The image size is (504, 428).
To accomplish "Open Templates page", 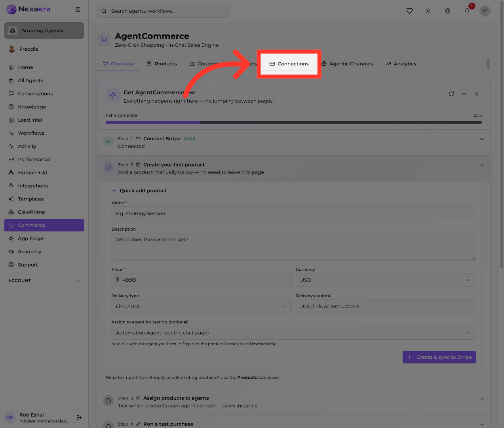I will pos(44,199).
